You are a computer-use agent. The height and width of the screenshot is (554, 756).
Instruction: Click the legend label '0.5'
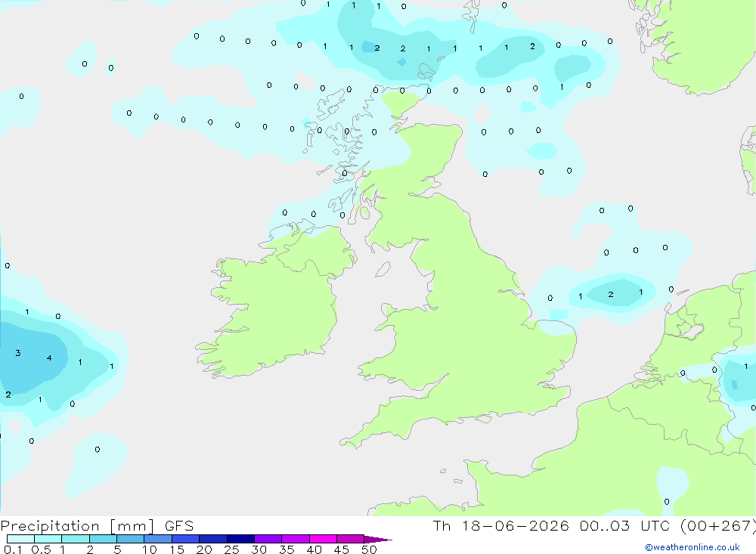tap(41, 549)
